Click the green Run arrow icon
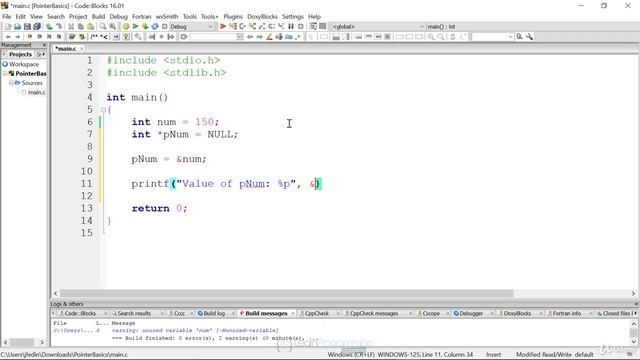Screen dimensions: 640x360 click(x=136, y=27)
